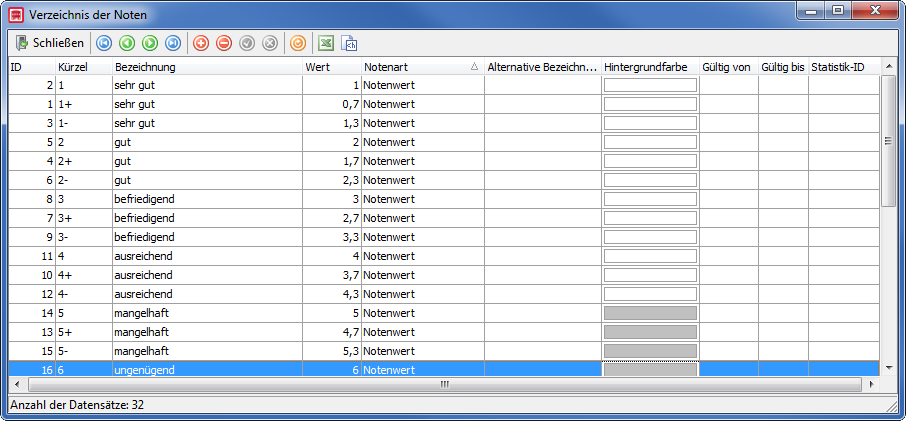The height and width of the screenshot is (421, 906).
Task: Refresh data with the orange icon
Action: click(298, 43)
